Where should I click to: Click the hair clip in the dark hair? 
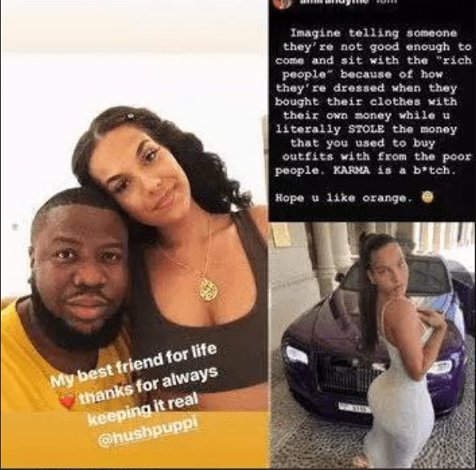point(131,116)
